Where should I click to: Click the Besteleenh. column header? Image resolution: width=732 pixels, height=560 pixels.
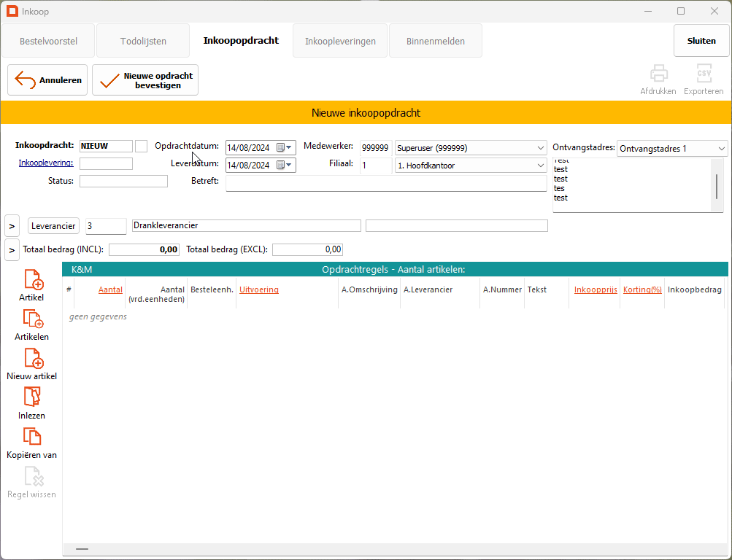tap(212, 289)
